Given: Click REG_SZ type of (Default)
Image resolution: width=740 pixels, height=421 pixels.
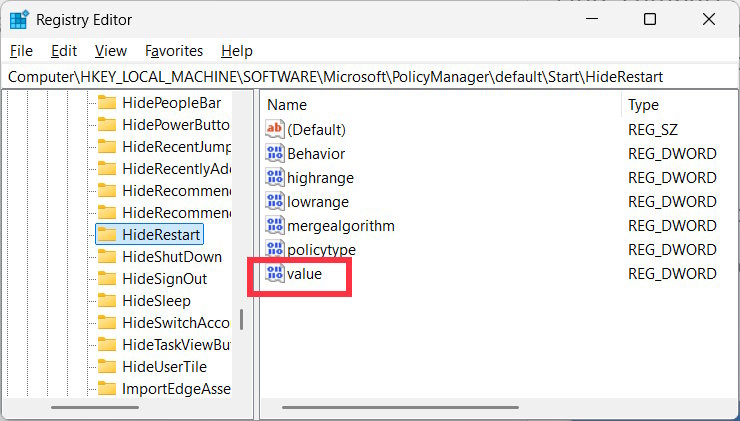Looking at the screenshot, I should tap(653, 130).
